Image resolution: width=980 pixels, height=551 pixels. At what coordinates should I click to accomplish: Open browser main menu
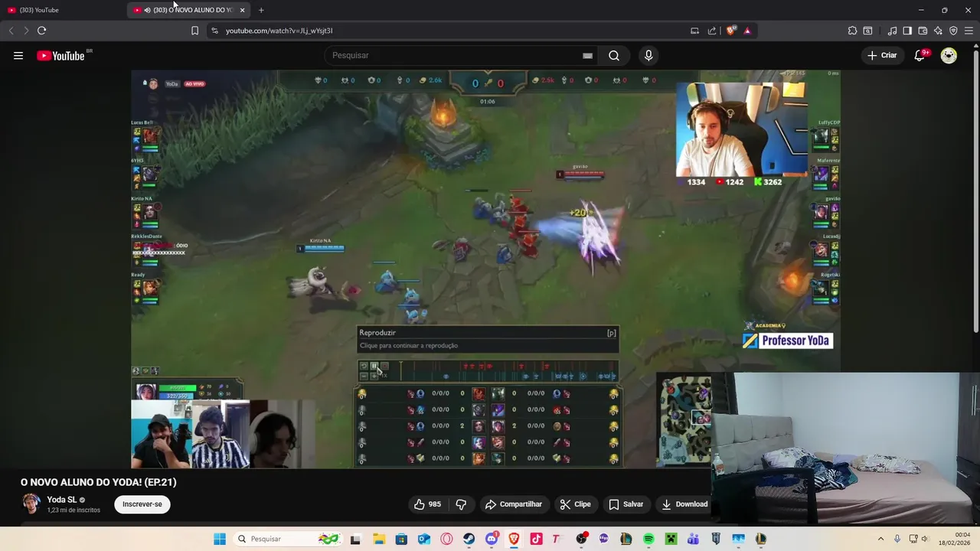[x=969, y=31]
